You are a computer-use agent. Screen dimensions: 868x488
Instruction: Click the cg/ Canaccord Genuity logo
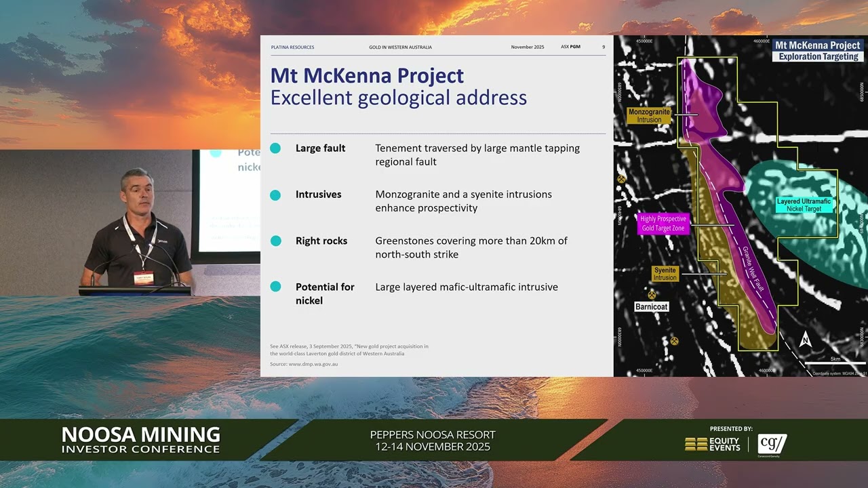tap(772, 445)
